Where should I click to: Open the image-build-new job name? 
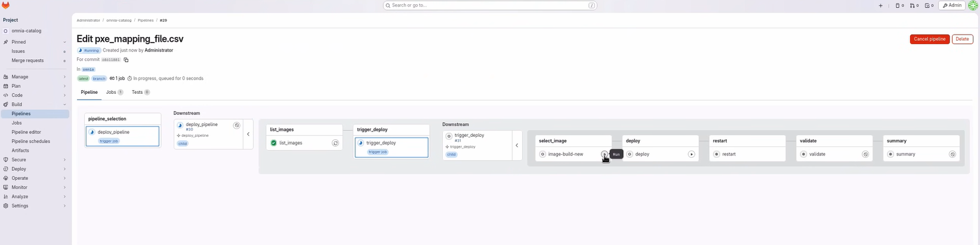[x=566, y=154]
